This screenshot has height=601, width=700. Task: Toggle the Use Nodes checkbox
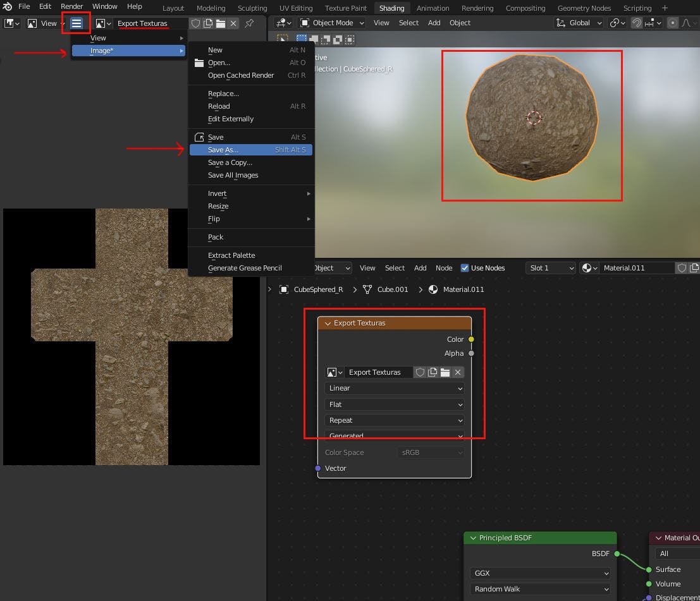465,268
